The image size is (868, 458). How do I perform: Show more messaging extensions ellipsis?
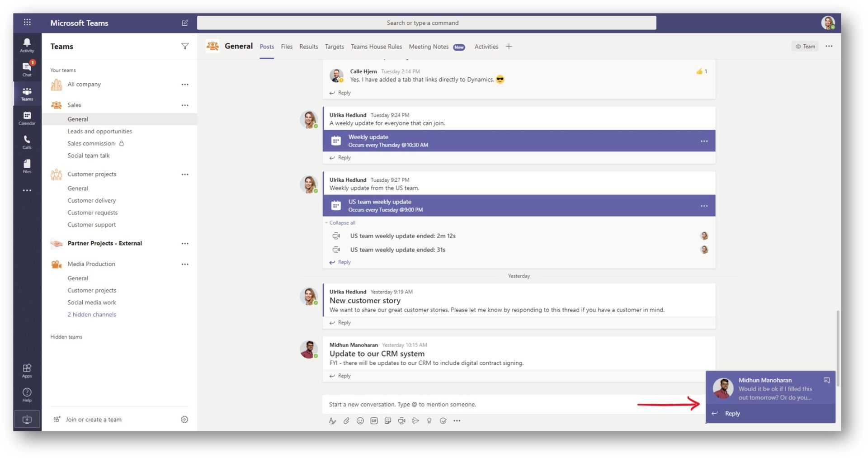tap(457, 420)
